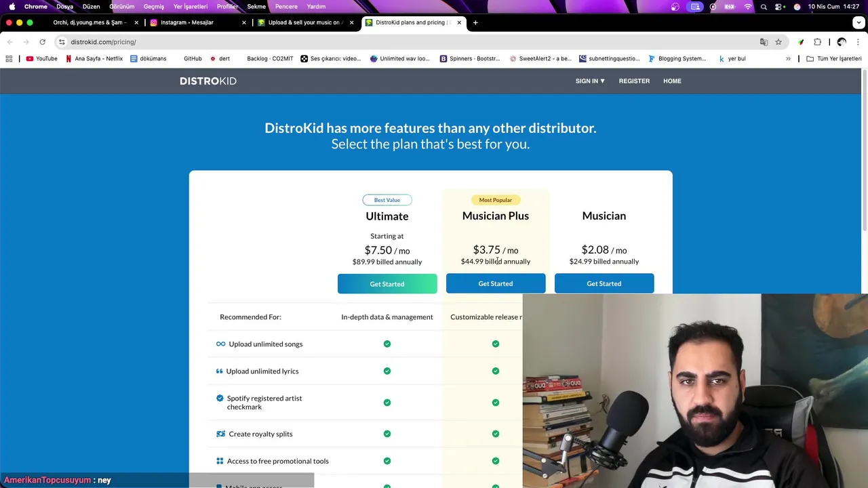Bookmark this page with star icon
The width and height of the screenshot is (868, 488).
coord(778,42)
